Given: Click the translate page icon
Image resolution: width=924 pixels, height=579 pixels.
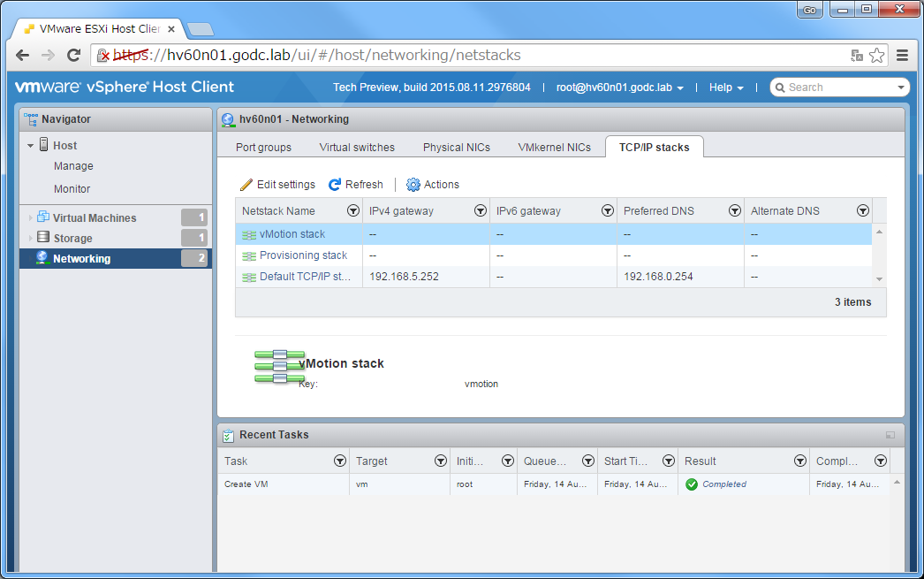Looking at the screenshot, I should click(857, 56).
